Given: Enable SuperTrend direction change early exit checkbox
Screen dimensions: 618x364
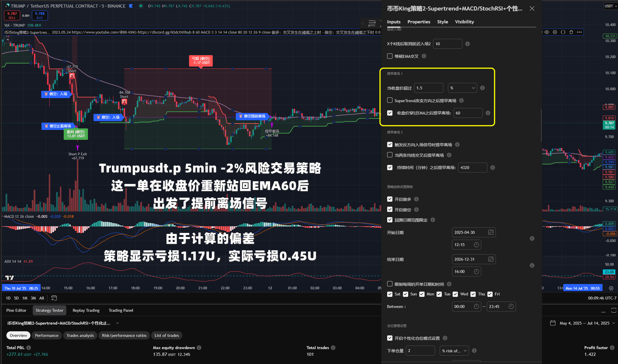Looking at the screenshot, I should click(x=390, y=100).
